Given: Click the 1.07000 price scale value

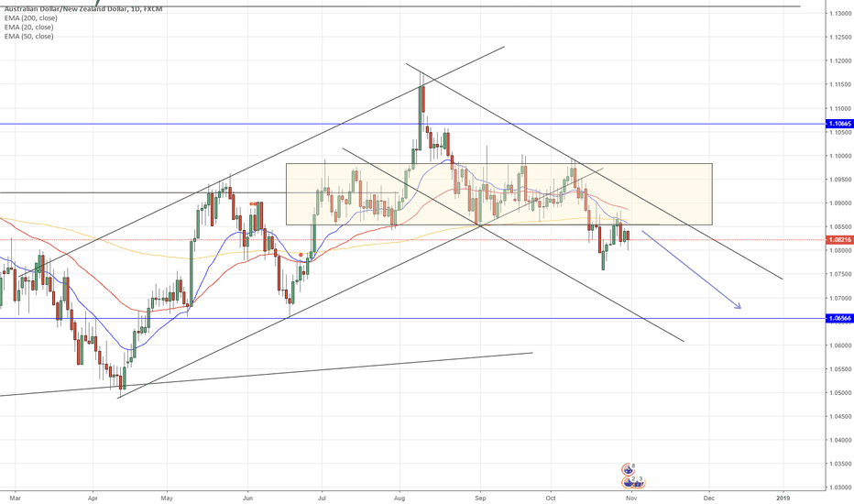Looking at the screenshot, I should [x=841, y=298].
